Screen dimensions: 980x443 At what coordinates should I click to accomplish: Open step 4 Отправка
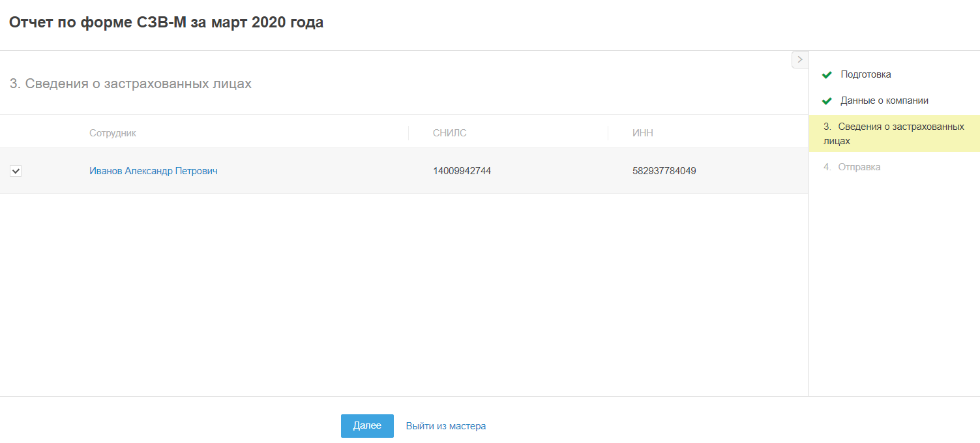(x=852, y=167)
